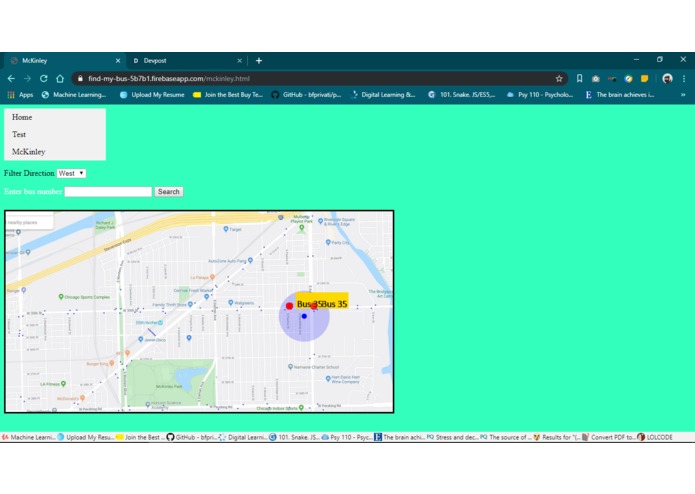695x494 pixels.
Task: Select the McKinley browser tab
Action: pyautogui.click(x=64, y=61)
